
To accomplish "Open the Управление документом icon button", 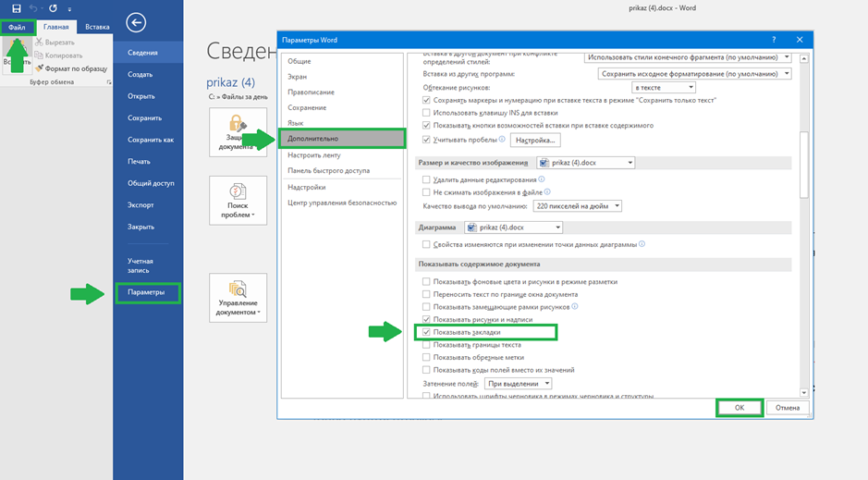I will tap(238, 298).
